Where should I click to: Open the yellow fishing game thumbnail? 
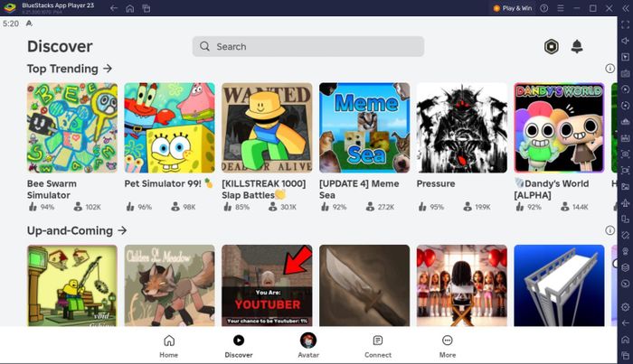point(72,285)
